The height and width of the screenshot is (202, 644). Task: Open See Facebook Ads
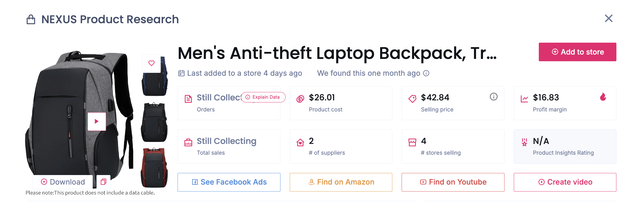click(229, 182)
